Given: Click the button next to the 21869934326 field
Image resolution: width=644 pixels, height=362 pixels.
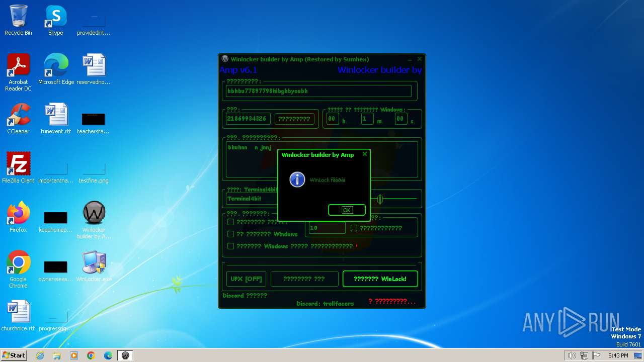Looking at the screenshot, I should [x=294, y=119].
